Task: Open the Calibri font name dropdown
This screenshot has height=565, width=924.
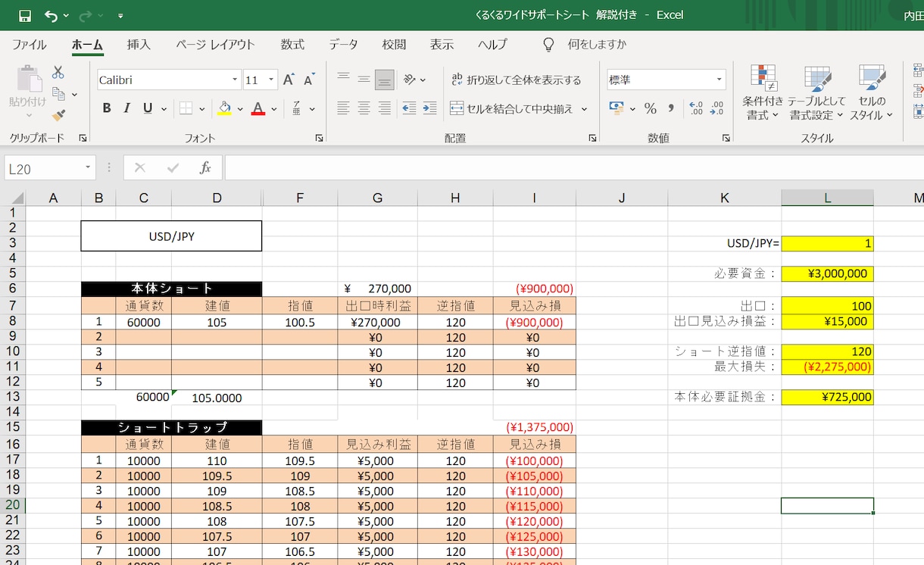Action: [235, 80]
